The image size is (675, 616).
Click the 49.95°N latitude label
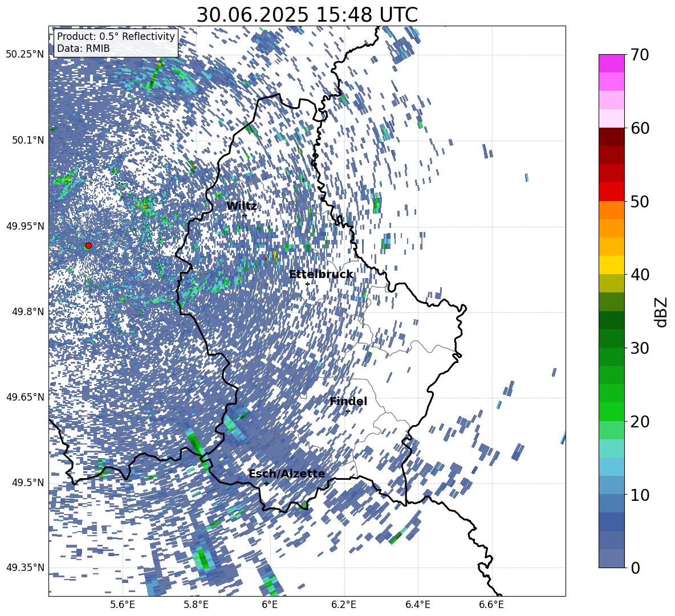coord(25,226)
